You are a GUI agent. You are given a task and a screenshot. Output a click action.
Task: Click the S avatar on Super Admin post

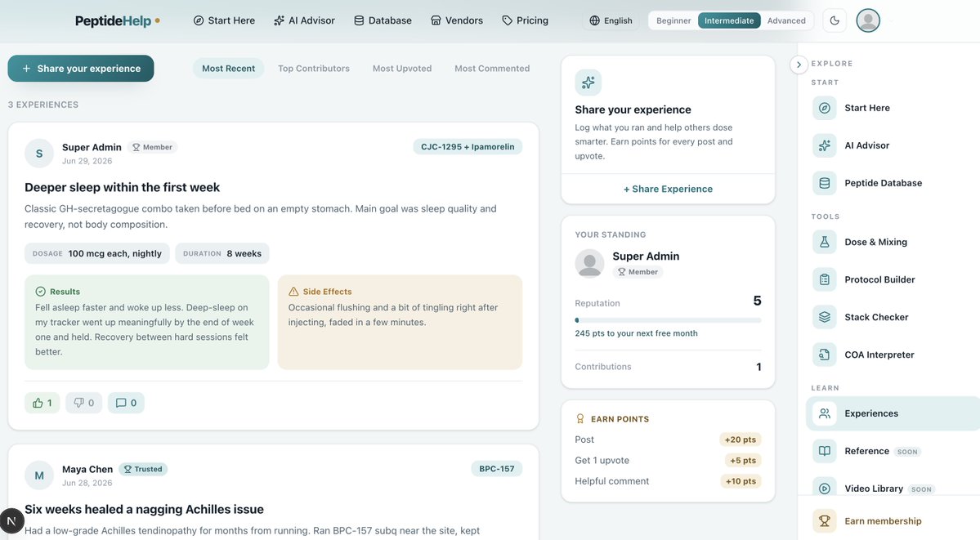[39, 153]
